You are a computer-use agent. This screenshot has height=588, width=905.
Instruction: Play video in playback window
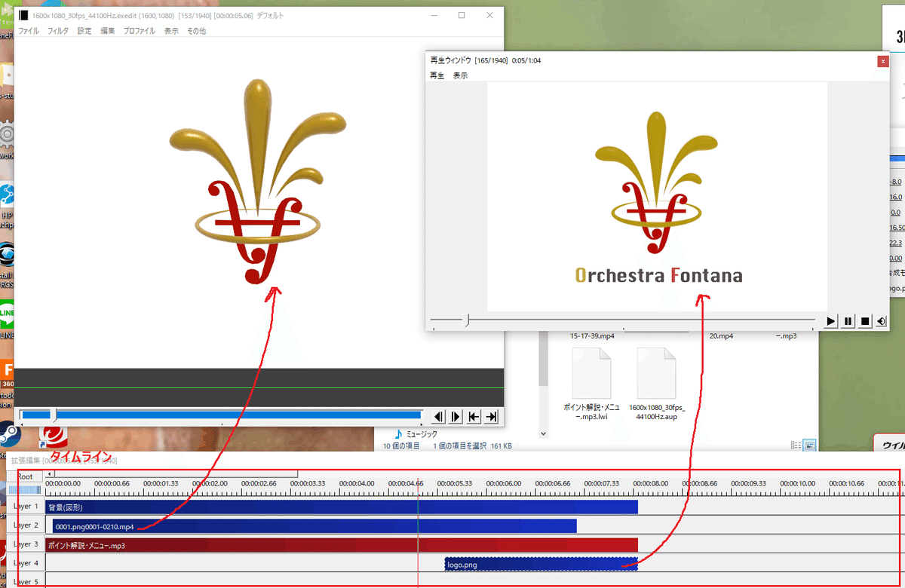click(x=830, y=321)
